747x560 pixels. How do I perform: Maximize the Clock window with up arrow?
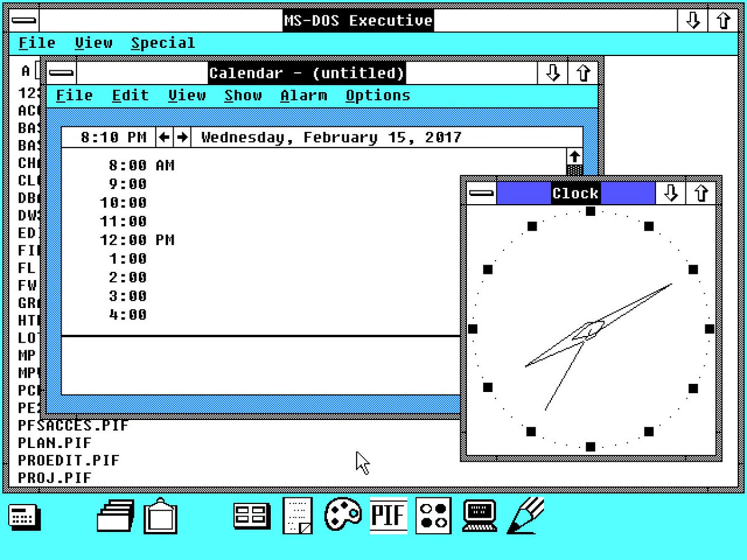(701, 194)
